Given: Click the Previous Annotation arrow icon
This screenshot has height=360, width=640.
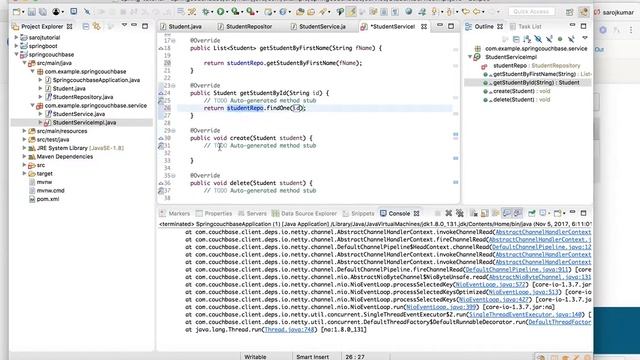Looking at the screenshot, I should click(x=449, y=12).
